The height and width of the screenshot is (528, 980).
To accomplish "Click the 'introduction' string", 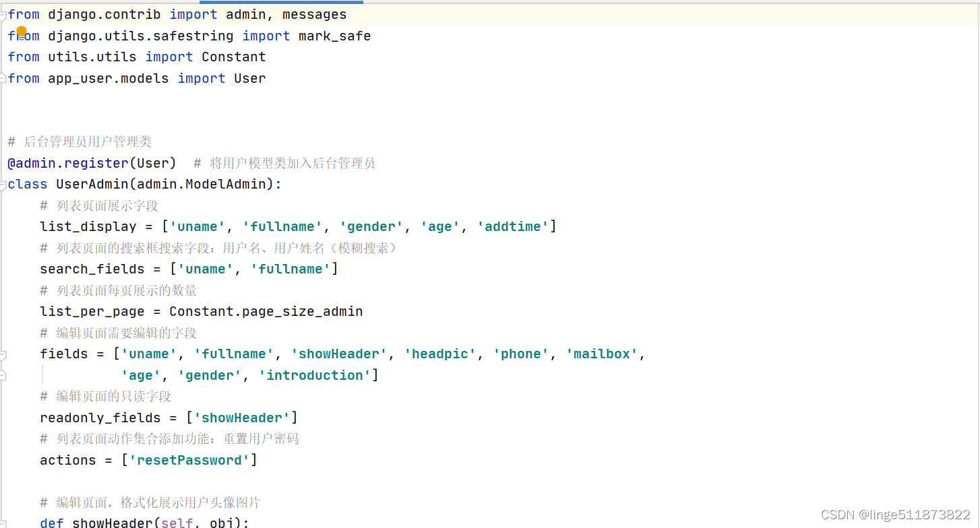I will click(315, 375).
